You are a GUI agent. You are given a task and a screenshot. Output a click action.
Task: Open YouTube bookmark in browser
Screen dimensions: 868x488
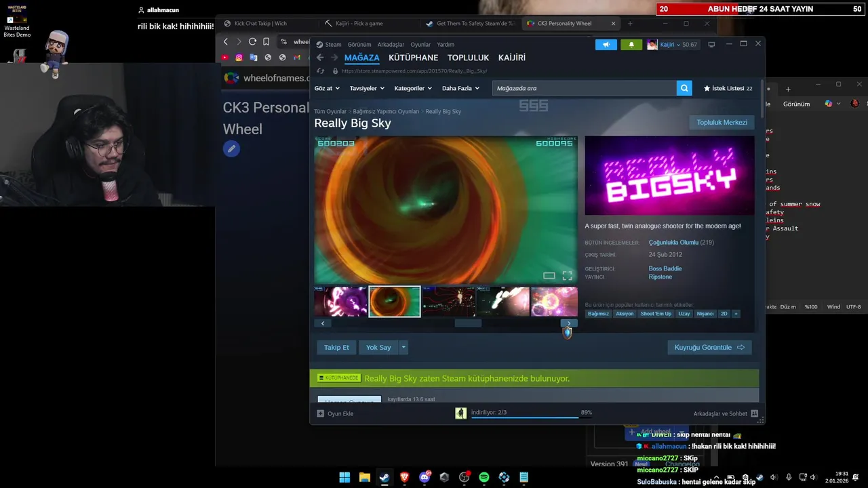(x=225, y=58)
